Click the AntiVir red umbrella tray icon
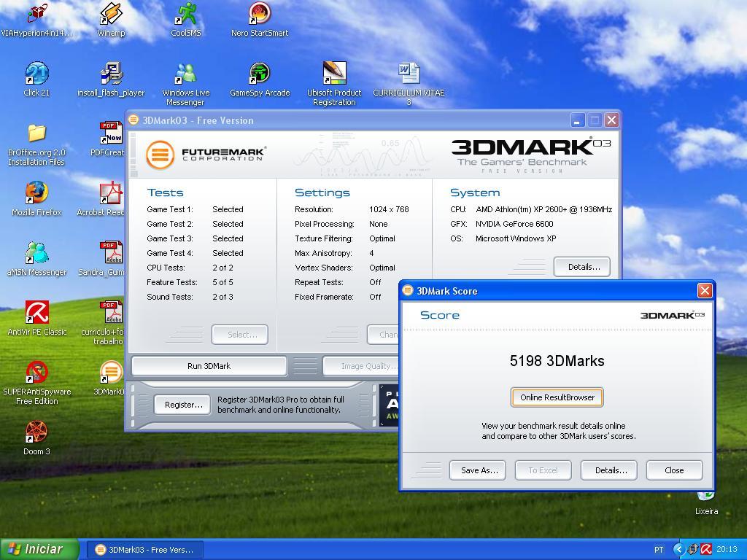The image size is (747, 560). coord(706,550)
